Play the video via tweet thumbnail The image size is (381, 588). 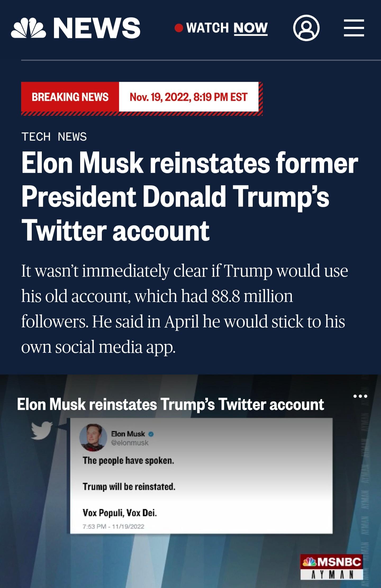[201, 476]
